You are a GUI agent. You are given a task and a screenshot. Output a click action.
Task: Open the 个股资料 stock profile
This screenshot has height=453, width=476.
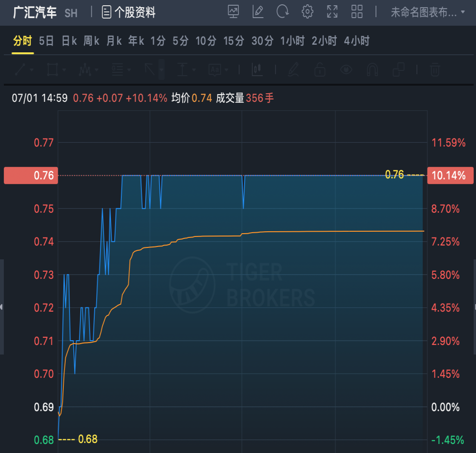click(x=129, y=12)
